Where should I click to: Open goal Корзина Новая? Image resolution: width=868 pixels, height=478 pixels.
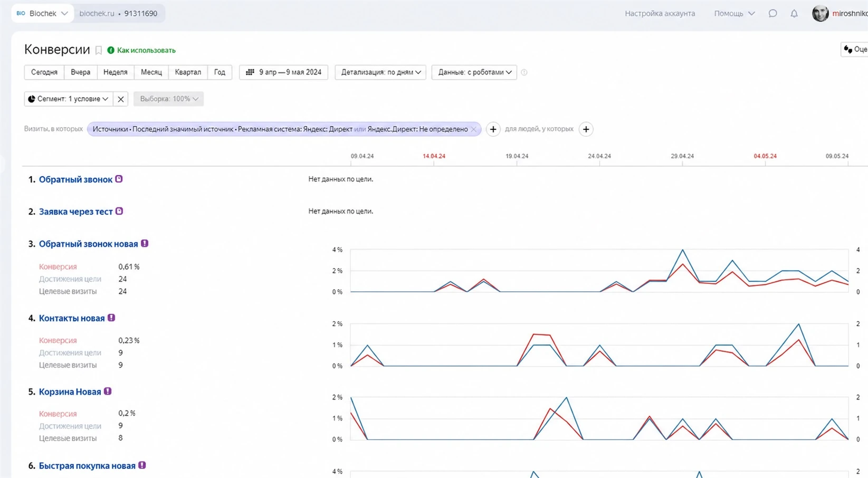click(70, 391)
